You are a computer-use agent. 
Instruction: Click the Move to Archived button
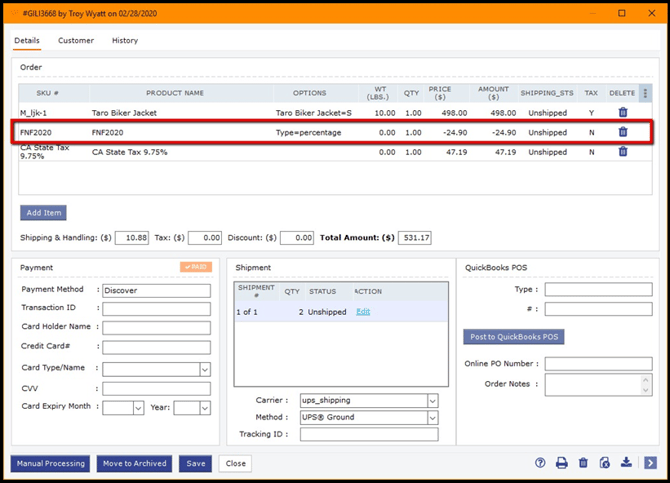click(135, 464)
